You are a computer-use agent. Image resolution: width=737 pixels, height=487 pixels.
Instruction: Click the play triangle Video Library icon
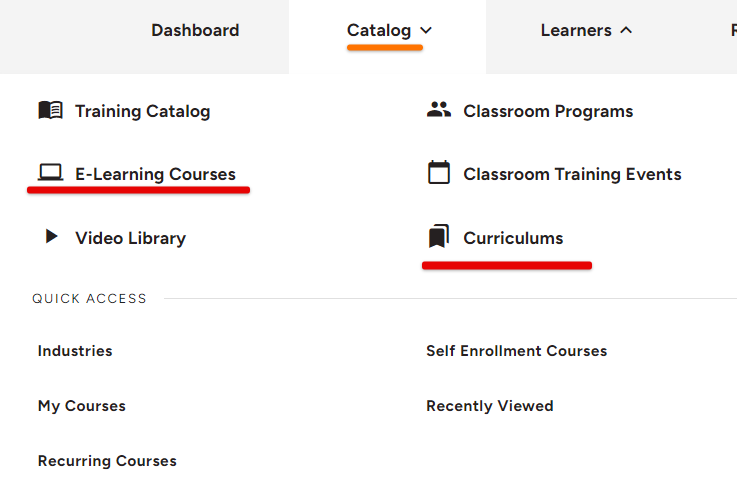[51, 238]
